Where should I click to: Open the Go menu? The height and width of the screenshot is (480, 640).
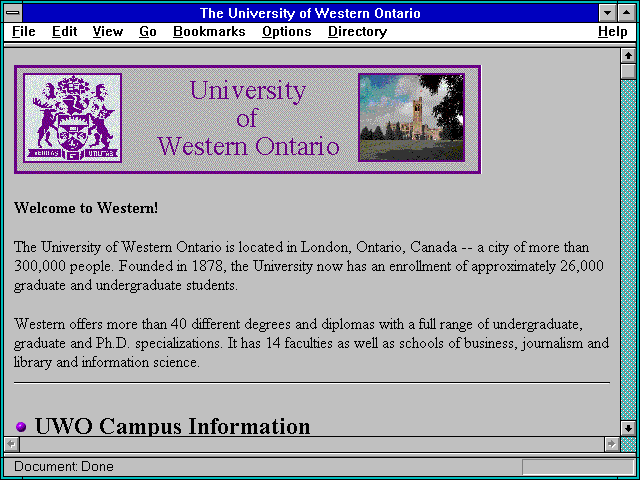click(148, 32)
